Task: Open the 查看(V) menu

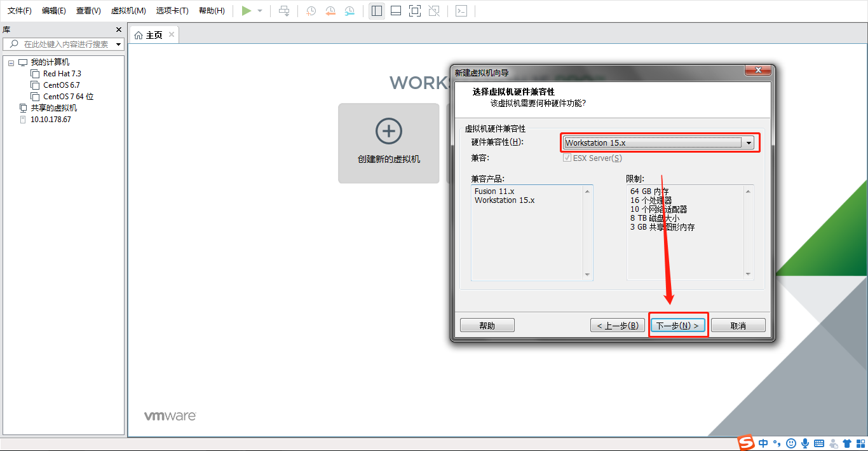Action: 88,11
